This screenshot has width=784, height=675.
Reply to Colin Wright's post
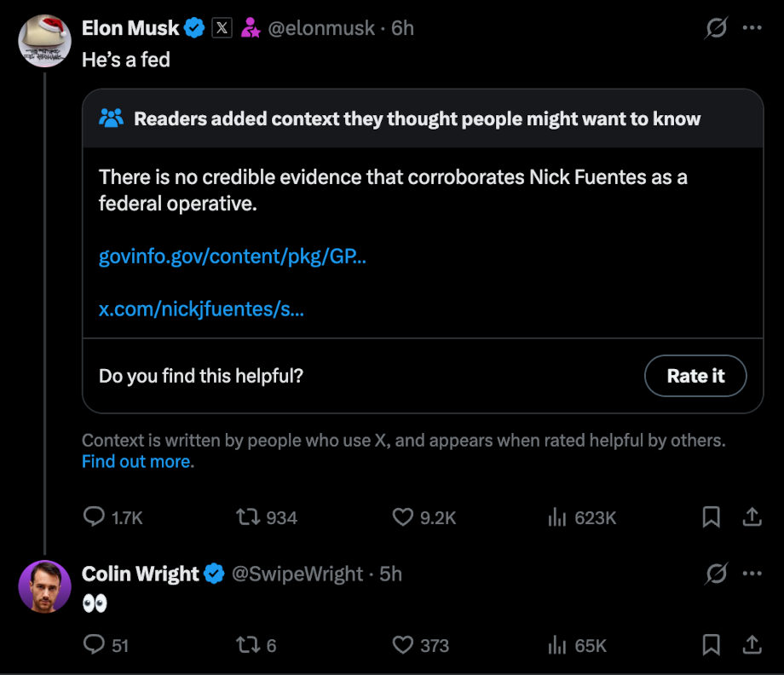tap(94, 645)
